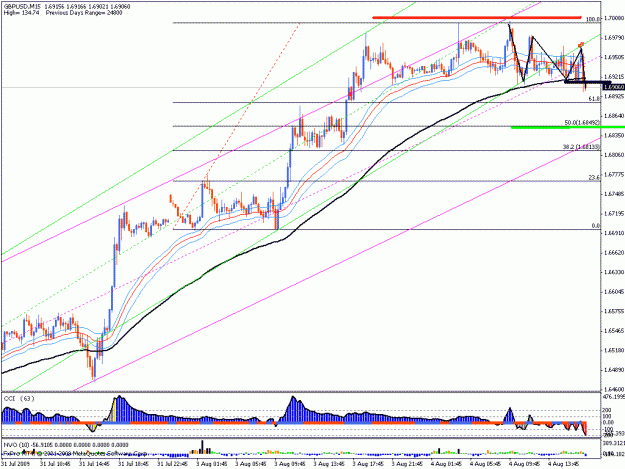This screenshot has width=625, height=469.
Task: Click the '31 Jul 14:45' time axis label
Action: 94,464
